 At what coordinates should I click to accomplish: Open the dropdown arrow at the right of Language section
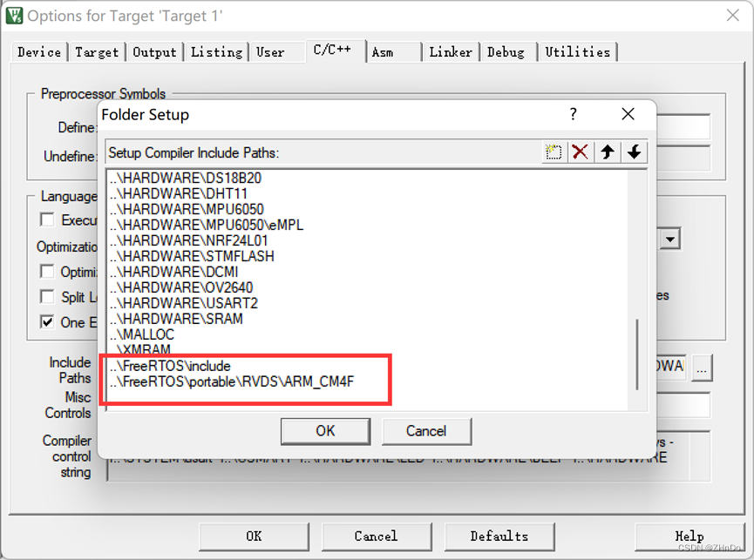pos(669,239)
